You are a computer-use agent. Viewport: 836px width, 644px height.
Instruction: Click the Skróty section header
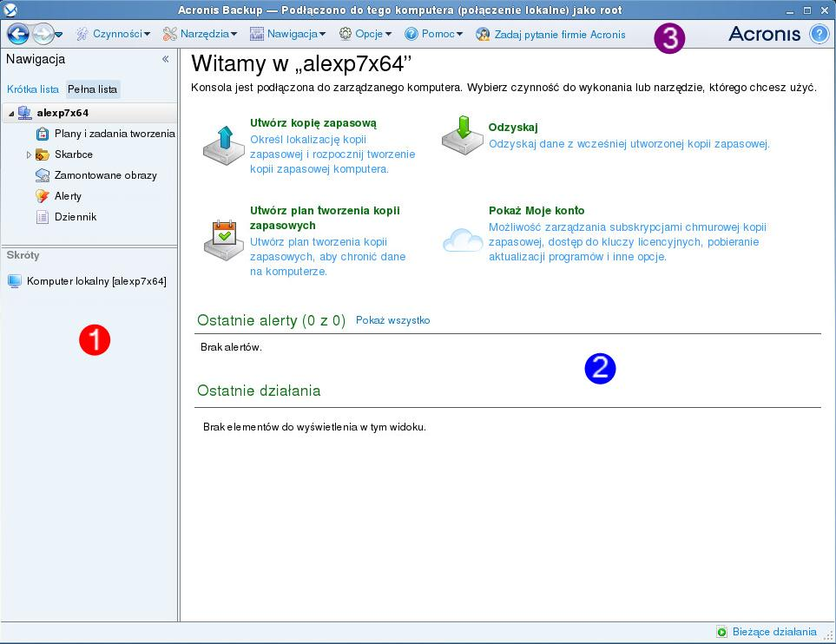pyautogui.click(x=23, y=255)
